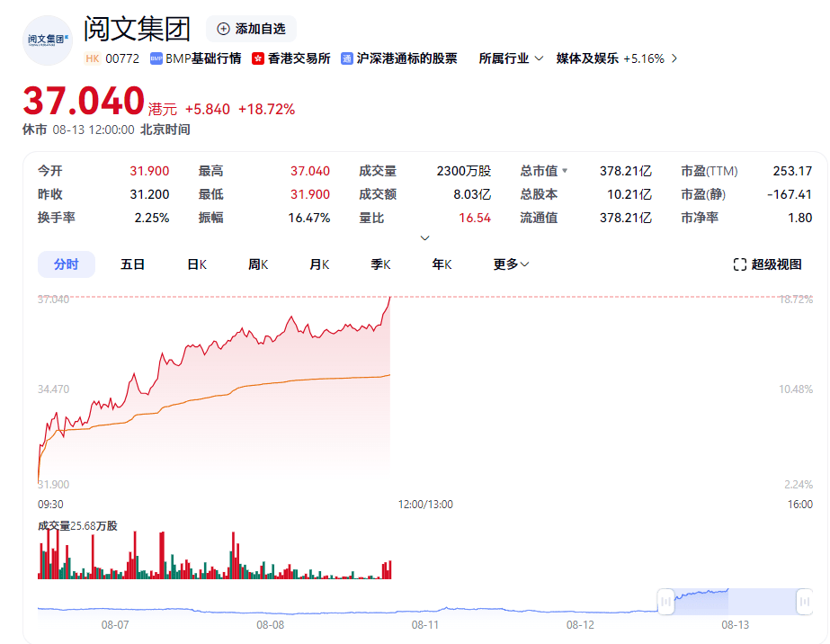Viewport: 830px width, 644px height.
Task: Click the 成交额 value 8.03亿
Action: click(471, 194)
